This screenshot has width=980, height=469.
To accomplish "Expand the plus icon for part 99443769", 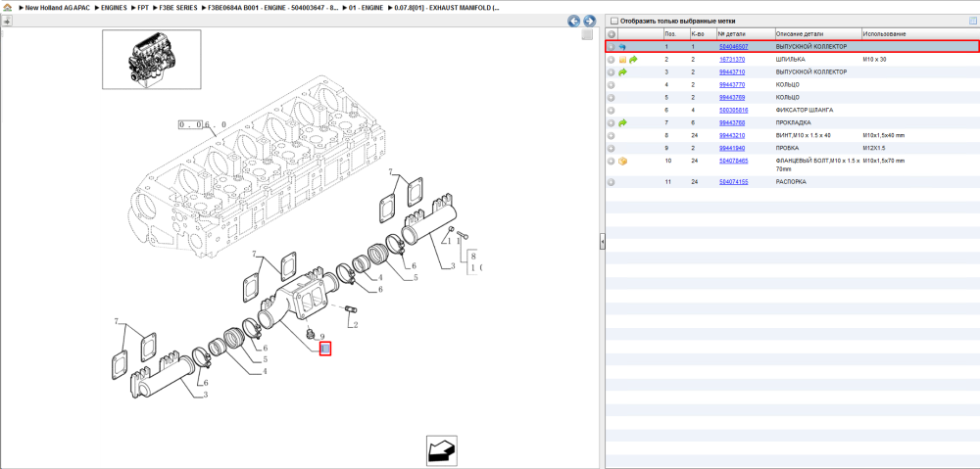I will click(612, 97).
